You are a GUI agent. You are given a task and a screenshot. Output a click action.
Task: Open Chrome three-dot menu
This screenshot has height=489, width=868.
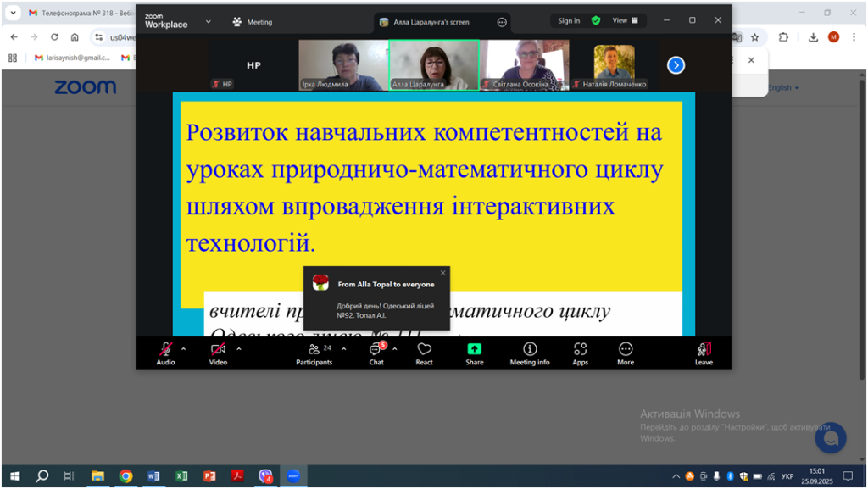(854, 37)
